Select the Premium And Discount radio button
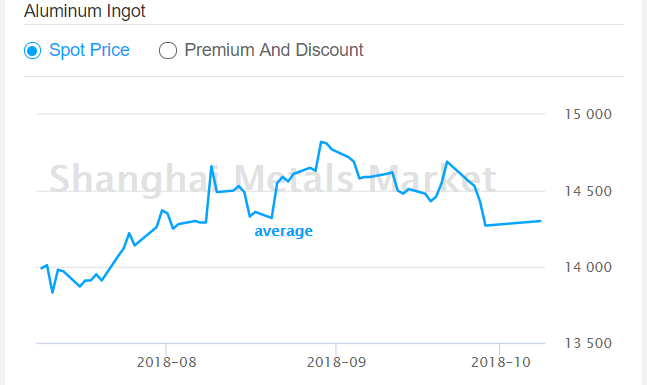647x385 pixels. (168, 50)
